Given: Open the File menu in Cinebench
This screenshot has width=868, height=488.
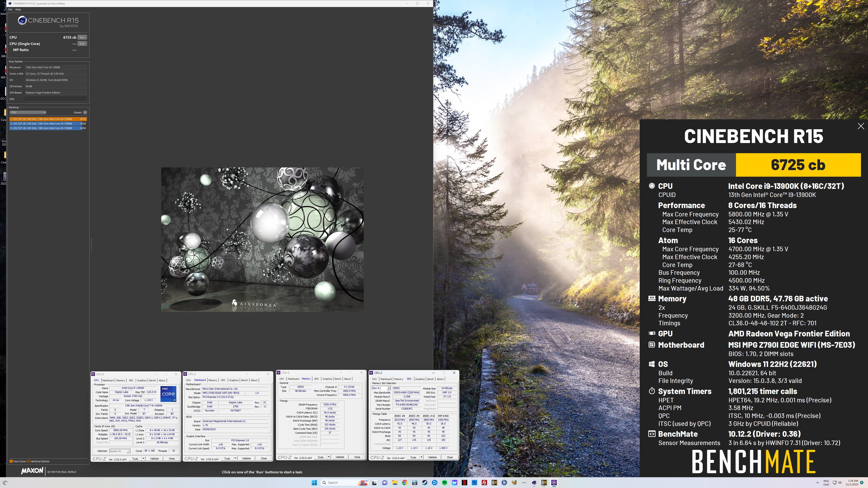Looking at the screenshot, I should 10,9.
